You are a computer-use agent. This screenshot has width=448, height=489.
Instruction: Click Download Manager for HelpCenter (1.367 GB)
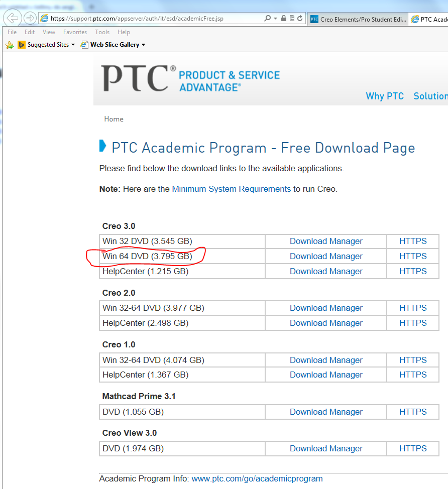[326, 375]
